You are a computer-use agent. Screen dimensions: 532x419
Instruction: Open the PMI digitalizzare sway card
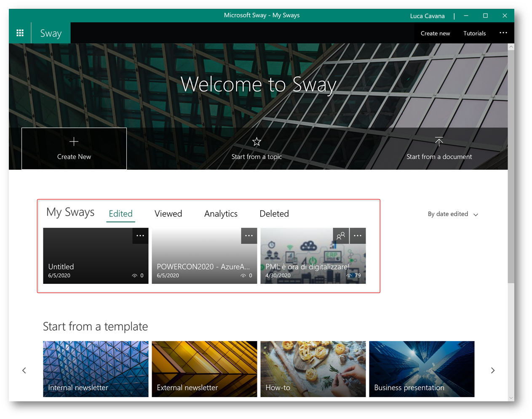313,256
